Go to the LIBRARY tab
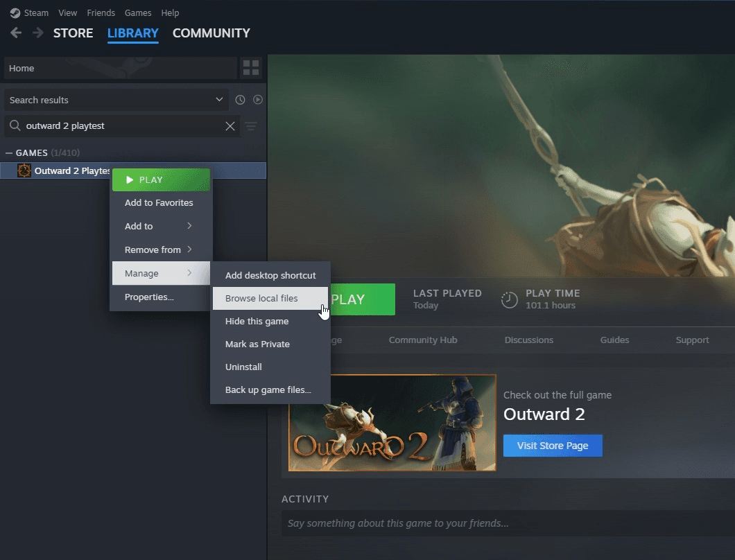Viewport: 735px width, 560px height. click(x=132, y=33)
